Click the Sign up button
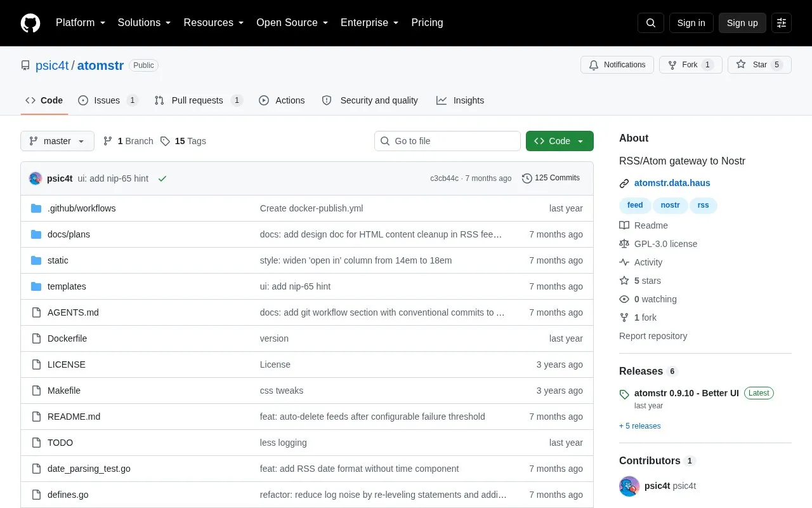Screen dimensions: 812x508 pyautogui.click(x=742, y=23)
